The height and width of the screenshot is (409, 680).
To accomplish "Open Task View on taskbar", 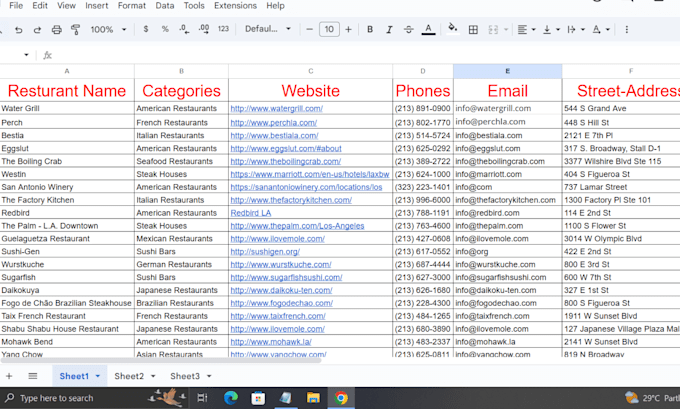I will [x=202, y=398].
